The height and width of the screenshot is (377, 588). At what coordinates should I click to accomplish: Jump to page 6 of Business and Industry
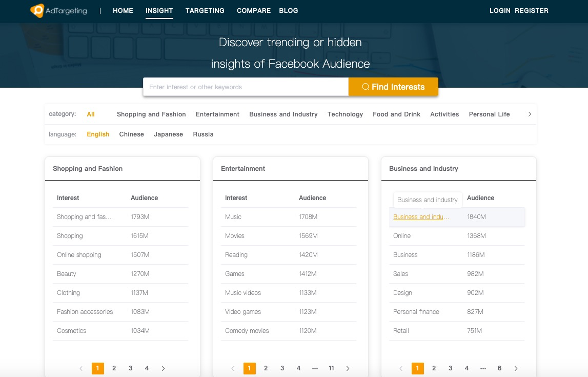pyautogui.click(x=499, y=368)
